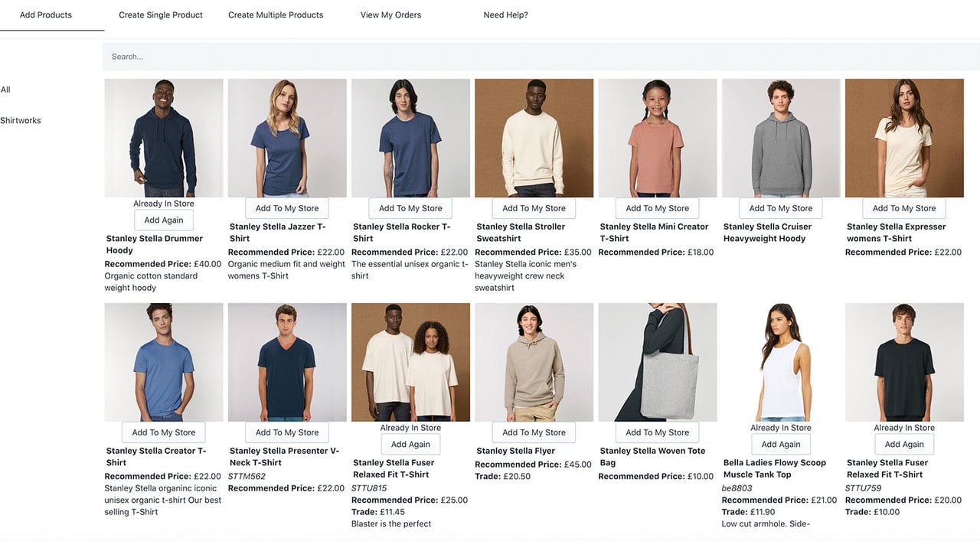Image resolution: width=980 pixels, height=551 pixels.
Task: Switch to Create Multiple Products tab
Action: tap(276, 15)
